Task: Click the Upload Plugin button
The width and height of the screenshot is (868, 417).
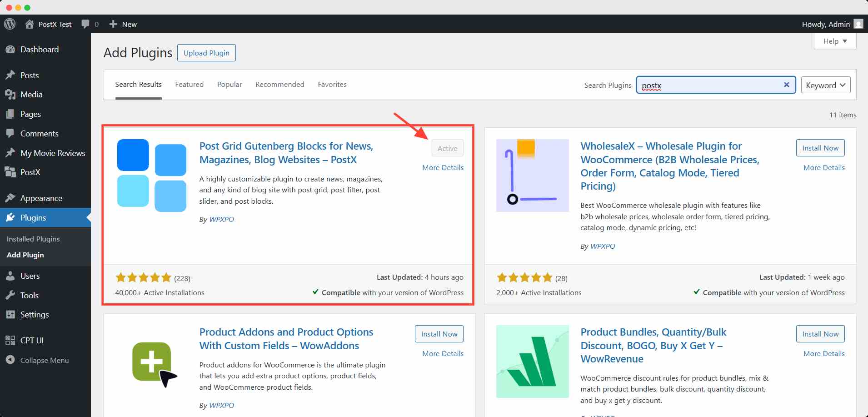Action: point(206,53)
